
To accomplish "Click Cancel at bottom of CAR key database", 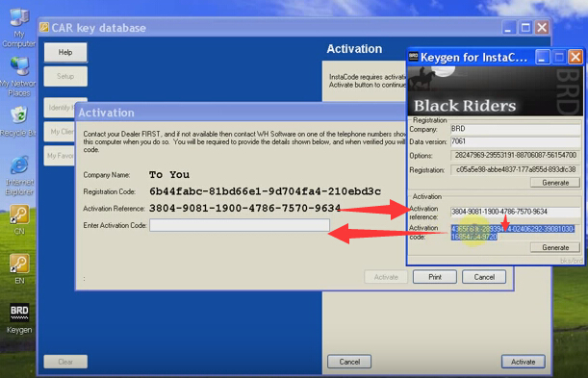I will (349, 362).
